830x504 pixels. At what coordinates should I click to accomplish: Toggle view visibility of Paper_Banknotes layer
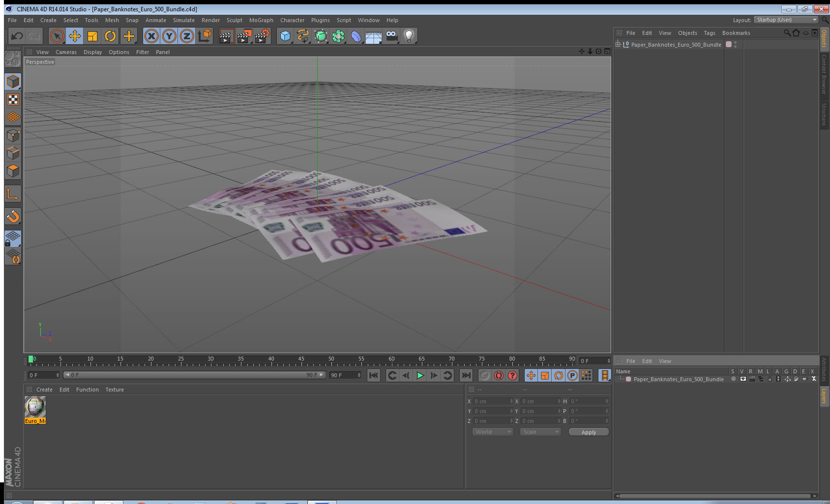tap(742, 379)
